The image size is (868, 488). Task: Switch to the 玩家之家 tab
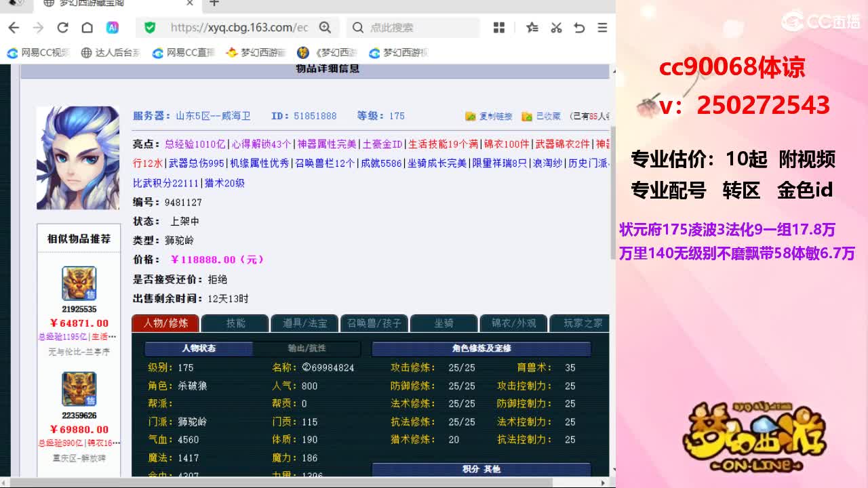[580, 323]
